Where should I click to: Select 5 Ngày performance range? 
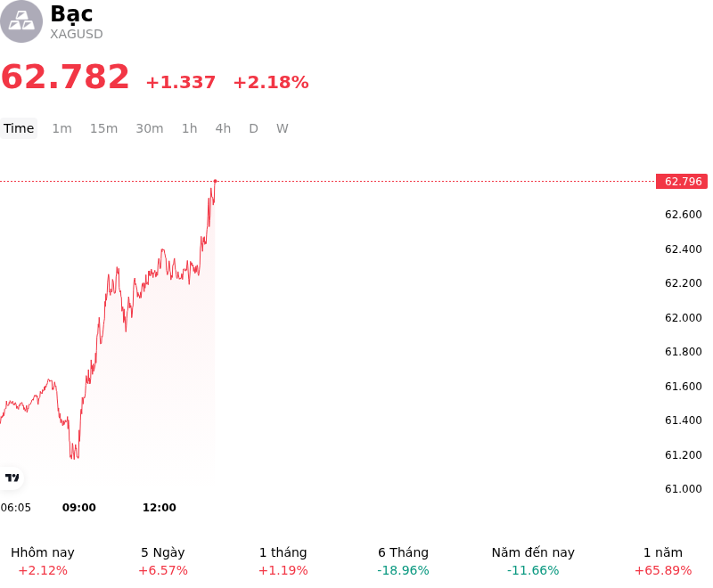pyautogui.click(x=163, y=561)
